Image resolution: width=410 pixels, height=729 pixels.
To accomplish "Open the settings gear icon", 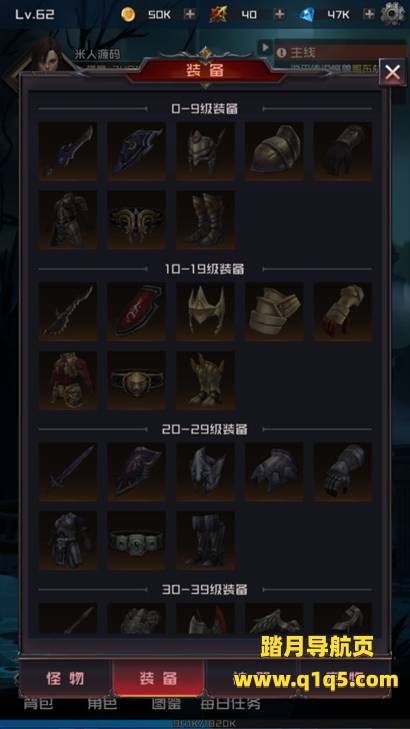I will pos(392,14).
